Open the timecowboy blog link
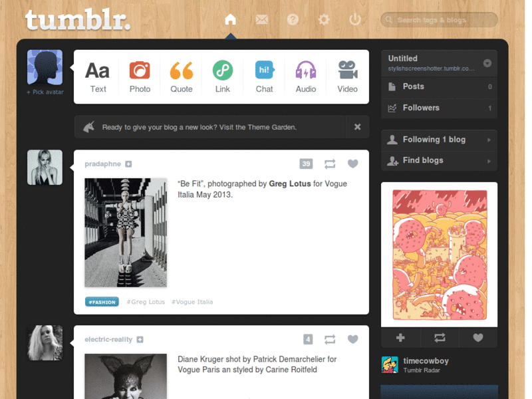Screen dimensions: 532x399 426,361
